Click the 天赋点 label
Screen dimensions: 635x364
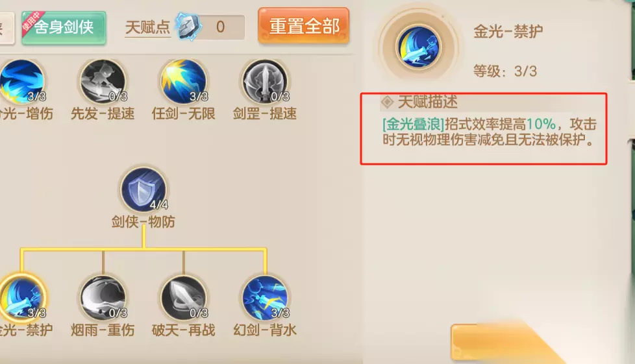click(147, 27)
